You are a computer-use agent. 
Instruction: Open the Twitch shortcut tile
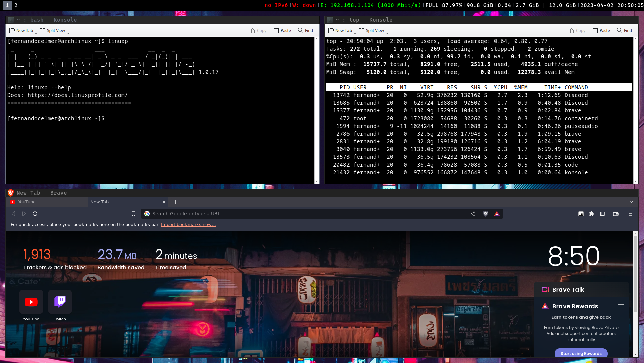coord(60,302)
